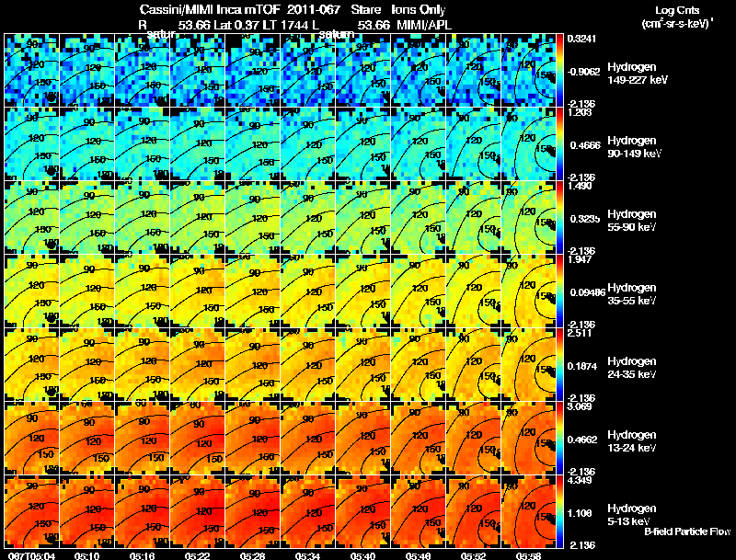Viewport: 736px width, 560px height.
Task: Open the 55-90 keV panel at 05:16
Action: click(x=142, y=217)
